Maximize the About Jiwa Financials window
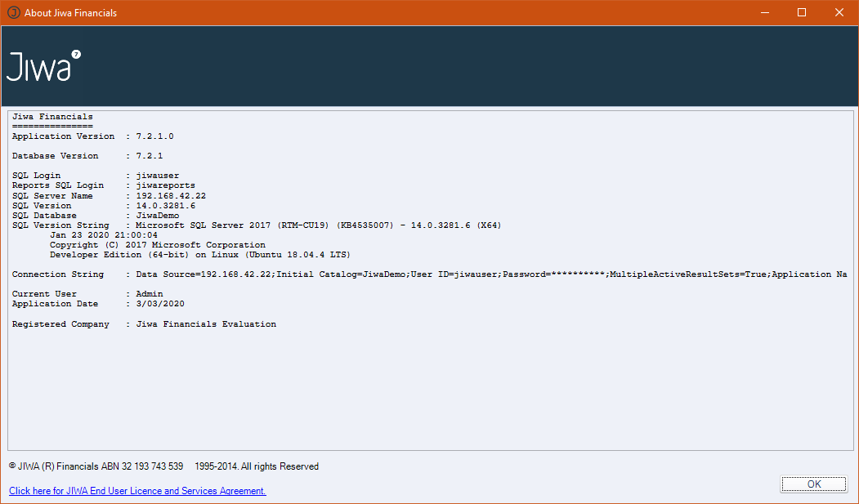The image size is (859, 504). point(802,12)
